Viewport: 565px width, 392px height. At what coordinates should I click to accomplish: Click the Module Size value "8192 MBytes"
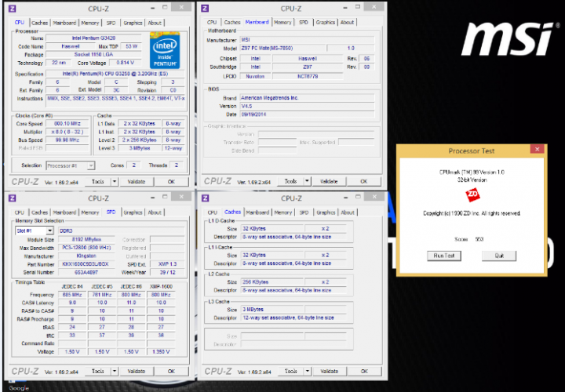(86, 239)
